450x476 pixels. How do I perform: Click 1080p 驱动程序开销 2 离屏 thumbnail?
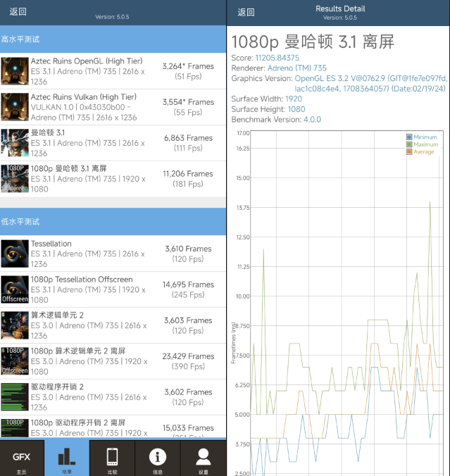coord(15,428)
